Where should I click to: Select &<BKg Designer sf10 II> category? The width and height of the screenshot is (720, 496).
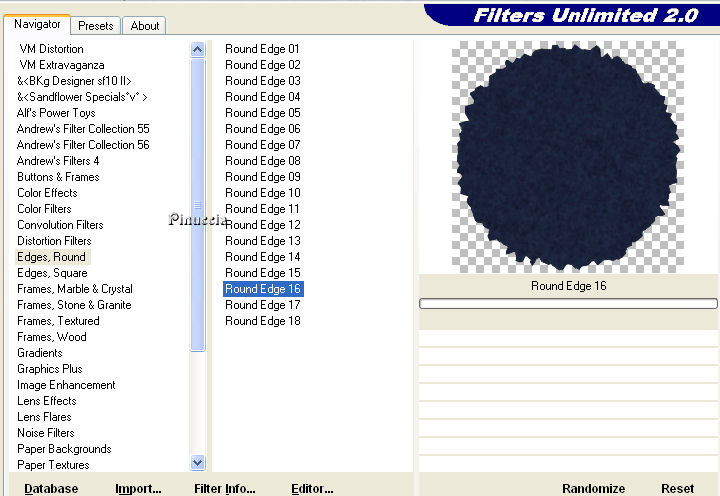[x=74, y=81]
